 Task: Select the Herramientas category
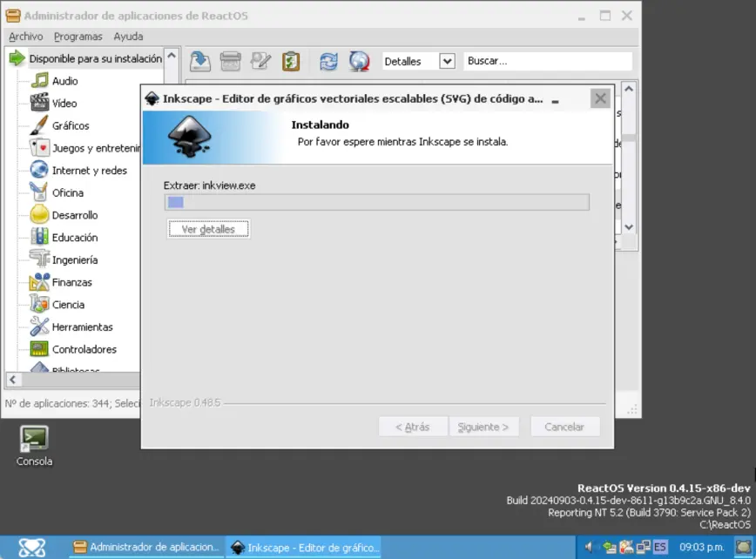(82, 327)
